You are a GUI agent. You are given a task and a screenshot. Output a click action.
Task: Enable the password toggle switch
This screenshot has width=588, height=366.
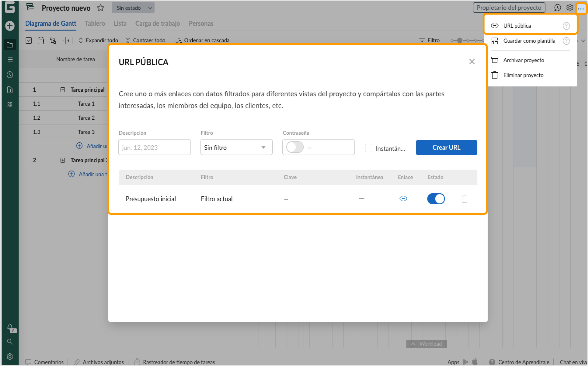(294, 147)
